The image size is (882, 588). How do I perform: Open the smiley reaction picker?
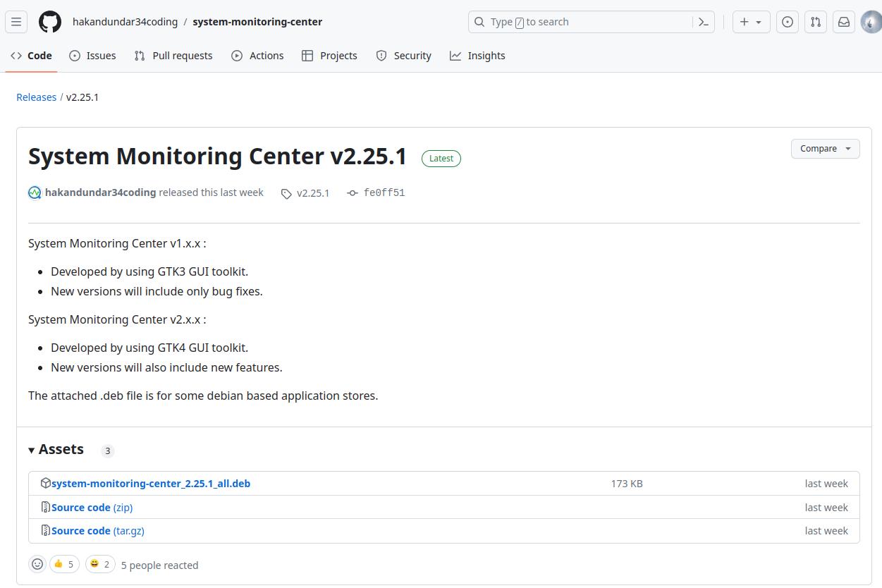pyautogui.click(x=37, y=564)
